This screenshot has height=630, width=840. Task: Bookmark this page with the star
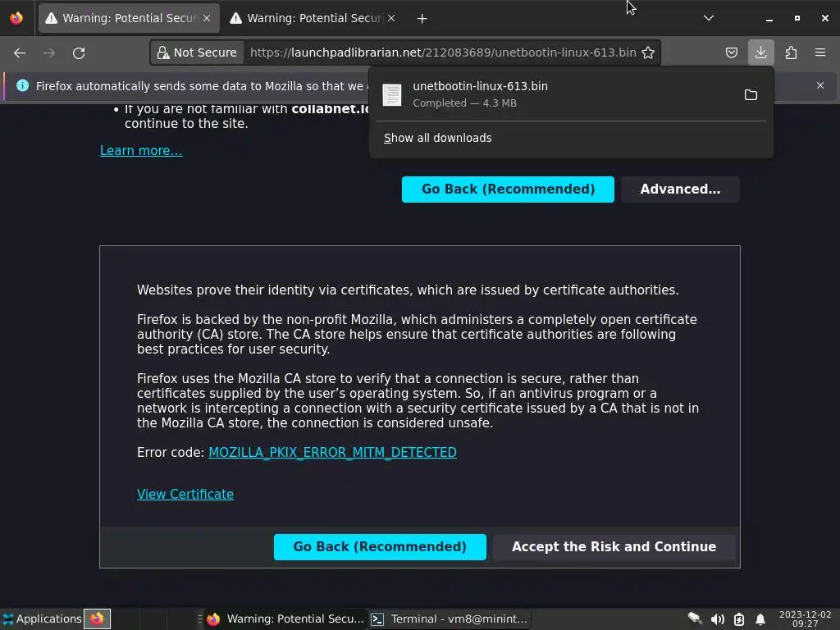click(x=648, y=52)
